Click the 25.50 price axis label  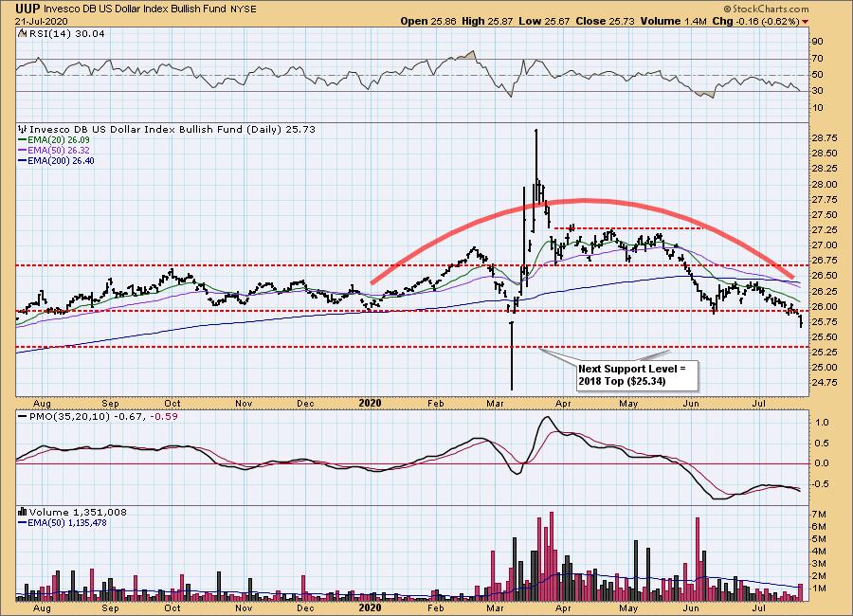click(825, 336)
